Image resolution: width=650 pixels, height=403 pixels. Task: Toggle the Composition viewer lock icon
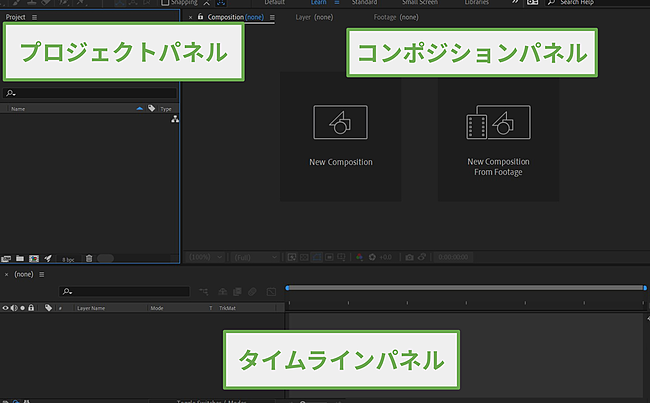tap(201, 17)
